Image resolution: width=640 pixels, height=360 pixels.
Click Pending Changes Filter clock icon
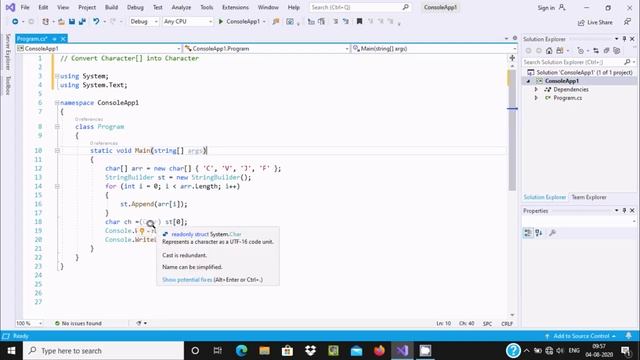580,51
